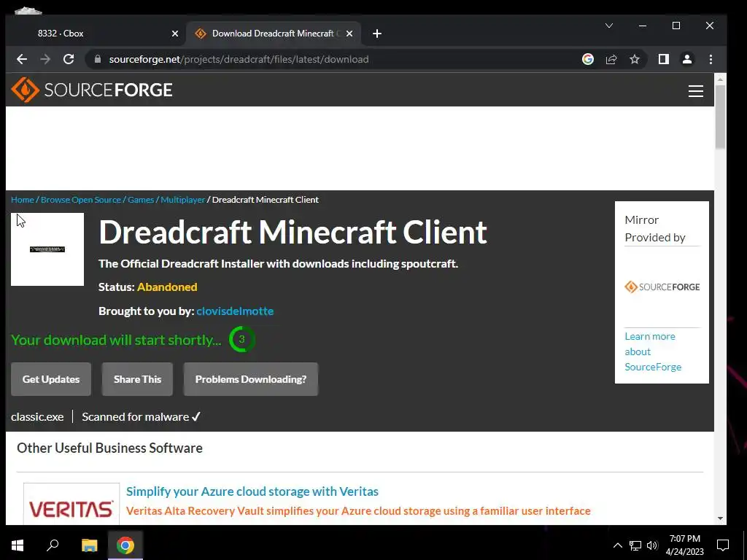
Task: Click the download countdown circle
Action: pyautogui.click(x=241, y=339)
